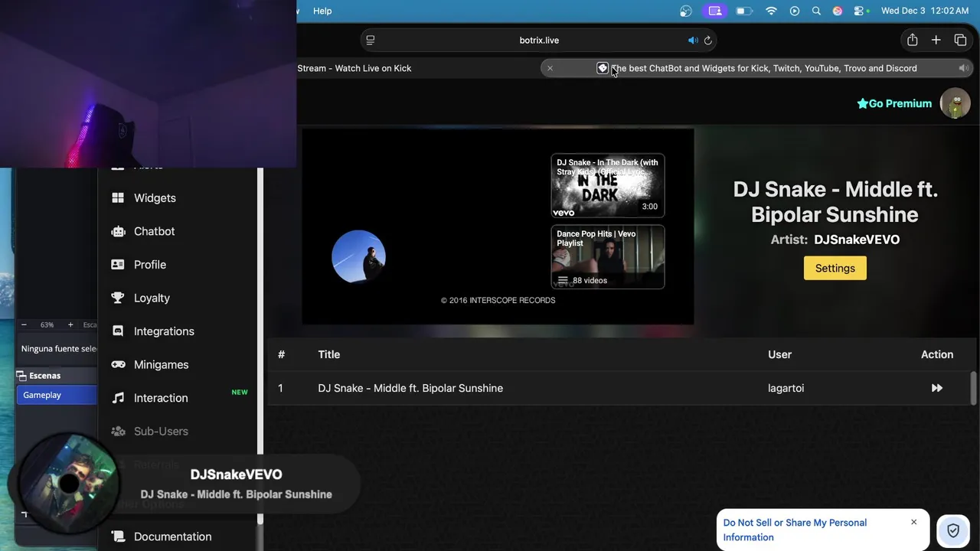Zoom in OBS preview with plus button
Screen dimensions: 980x551
tap(70, 324)
